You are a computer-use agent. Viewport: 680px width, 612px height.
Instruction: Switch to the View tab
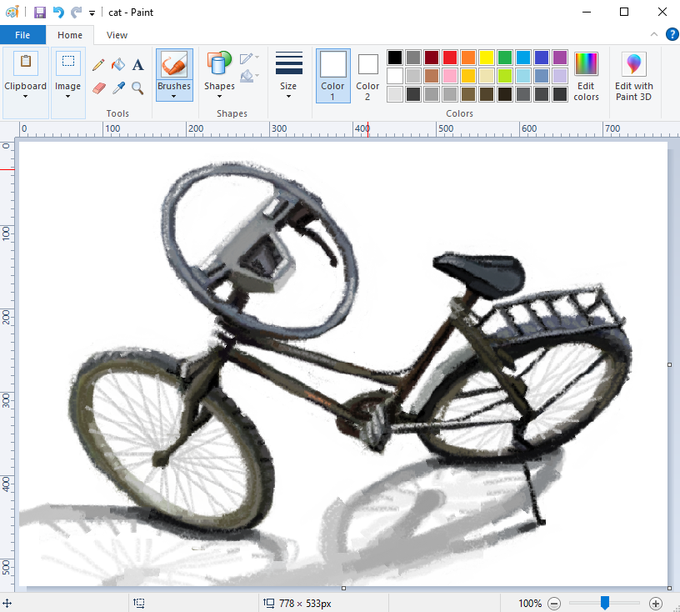click(x=117, y=35)
